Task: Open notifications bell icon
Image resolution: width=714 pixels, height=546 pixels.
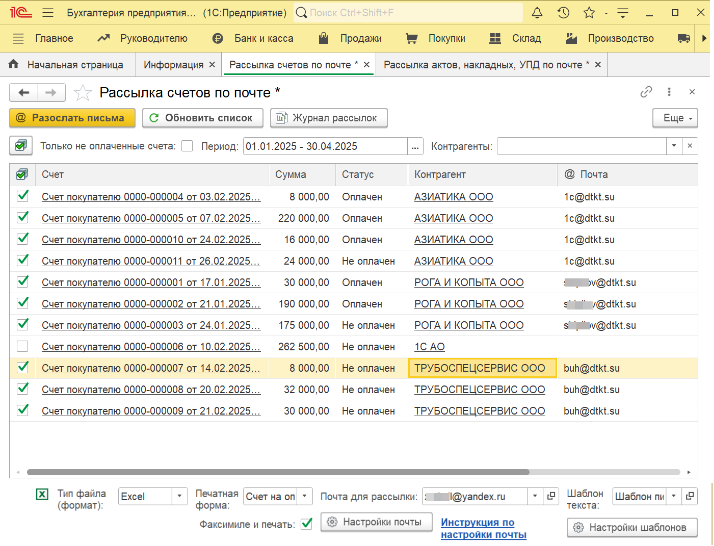Action: [x=537, y=13]
